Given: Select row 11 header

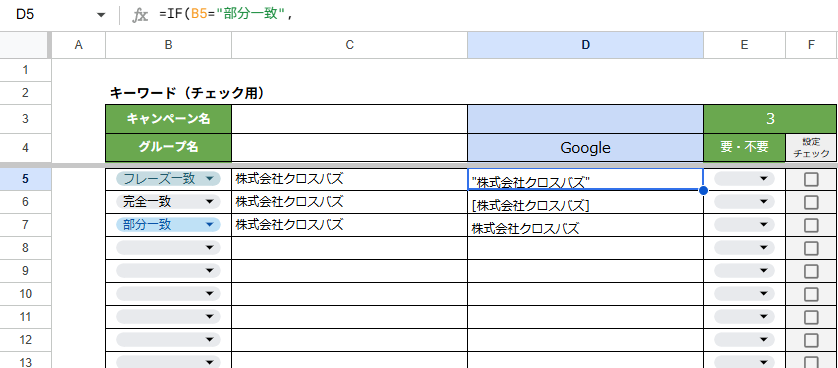Looking at the screenshot, I should click(25, 317).
